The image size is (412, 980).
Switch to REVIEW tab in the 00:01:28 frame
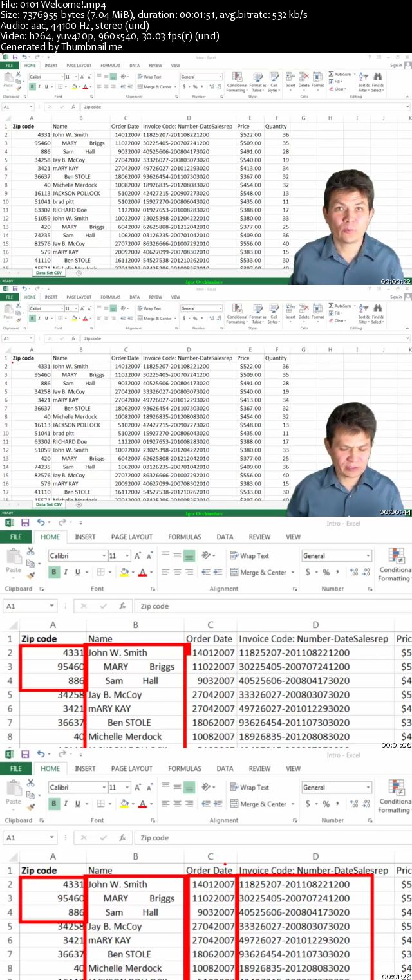(259, 768)
